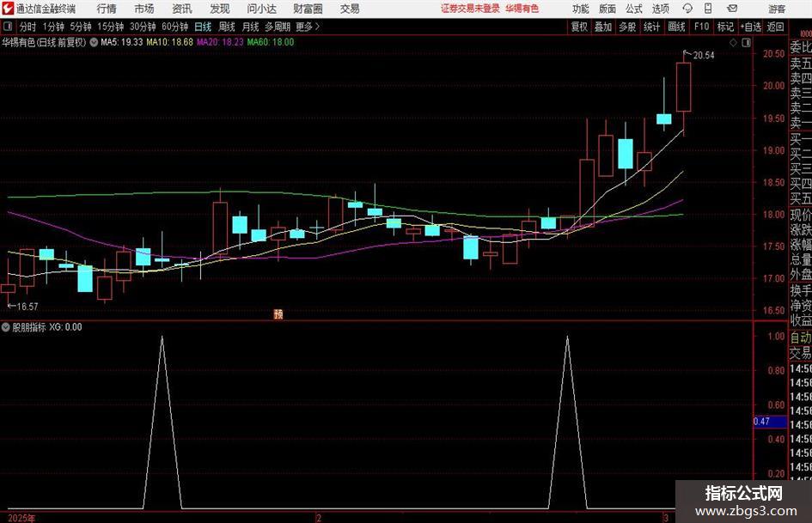Screen dimensions: 812x523
Task: Click the MA20: 18.23 label
Action: click(x=220, y=42)
